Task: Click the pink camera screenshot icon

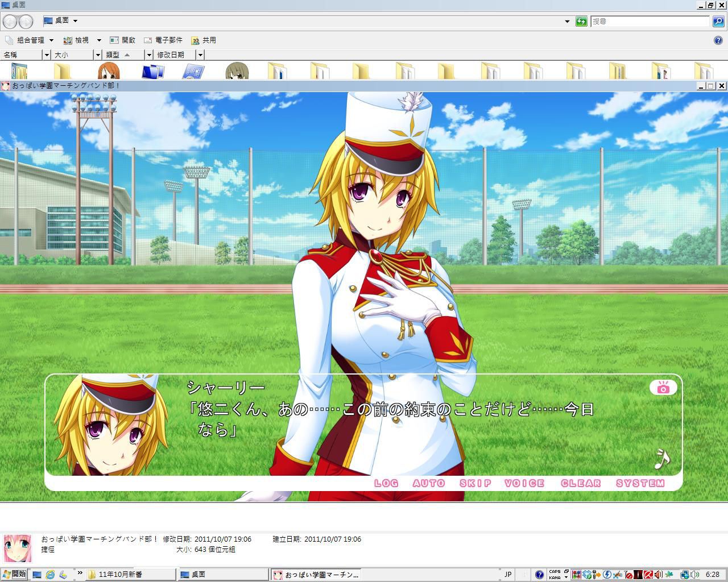Action: (x=663, y=388)
